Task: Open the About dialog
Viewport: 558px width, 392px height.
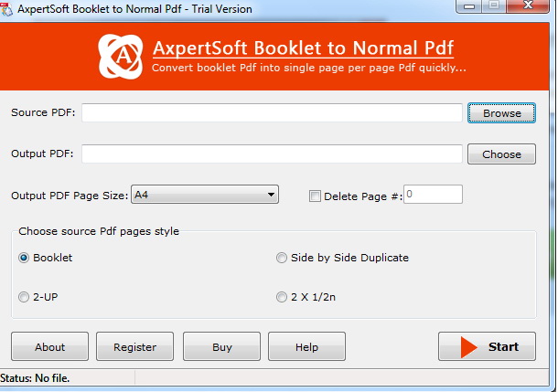Action: click(49, 347)
